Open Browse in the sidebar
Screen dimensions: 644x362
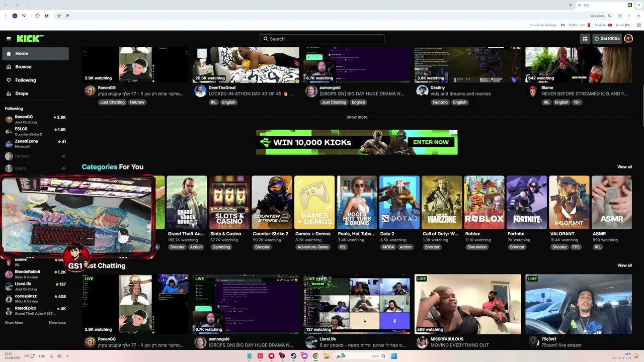point(35,67)
